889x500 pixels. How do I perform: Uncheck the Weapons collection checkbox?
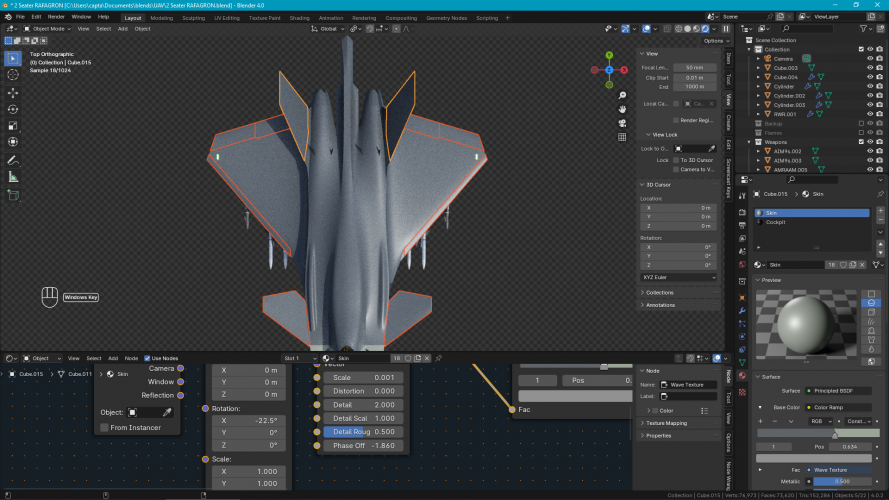tap(861, 142)
